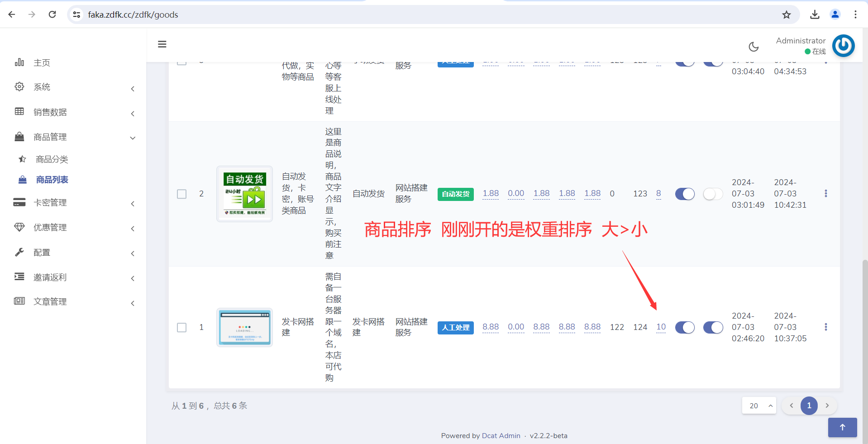This screenshot has height=444, width=868.
Task: Open per-page dropdown showing 20
Action: tap(759, 406)
